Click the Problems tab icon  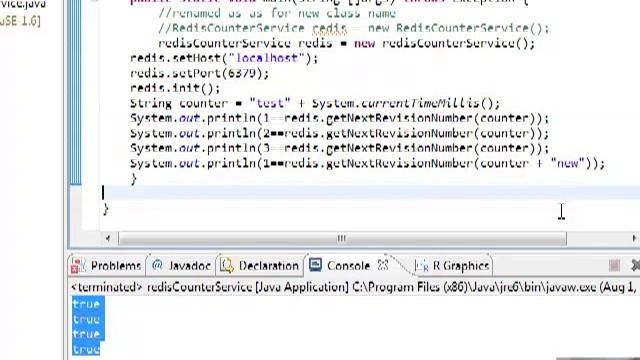(x=78, y=266)
